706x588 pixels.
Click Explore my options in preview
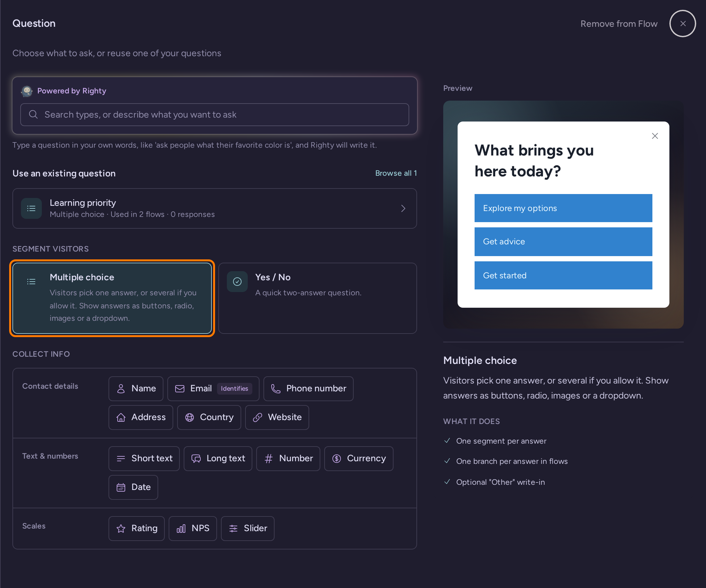pyautogui.click(x=563, y=208)
